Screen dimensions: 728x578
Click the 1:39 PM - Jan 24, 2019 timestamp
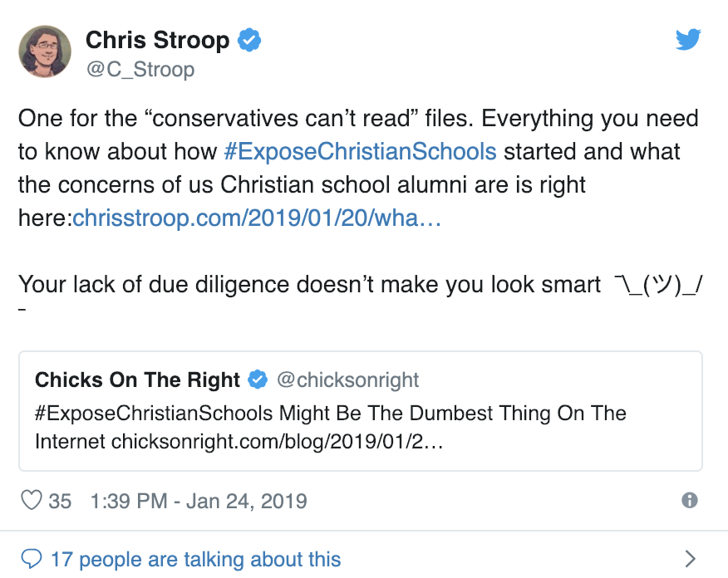click(199, 501)
